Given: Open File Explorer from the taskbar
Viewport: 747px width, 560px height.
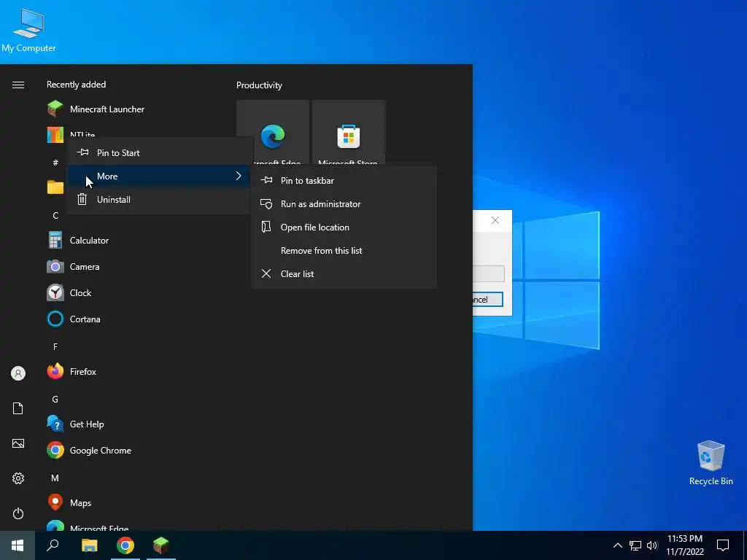Looking at the screenshot, I should (89, 545).
